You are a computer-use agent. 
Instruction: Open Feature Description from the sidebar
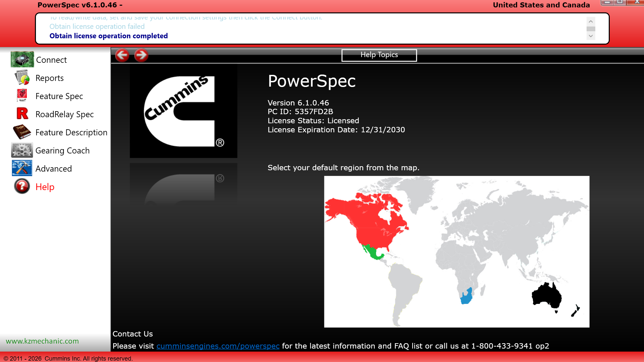[72, 132]
